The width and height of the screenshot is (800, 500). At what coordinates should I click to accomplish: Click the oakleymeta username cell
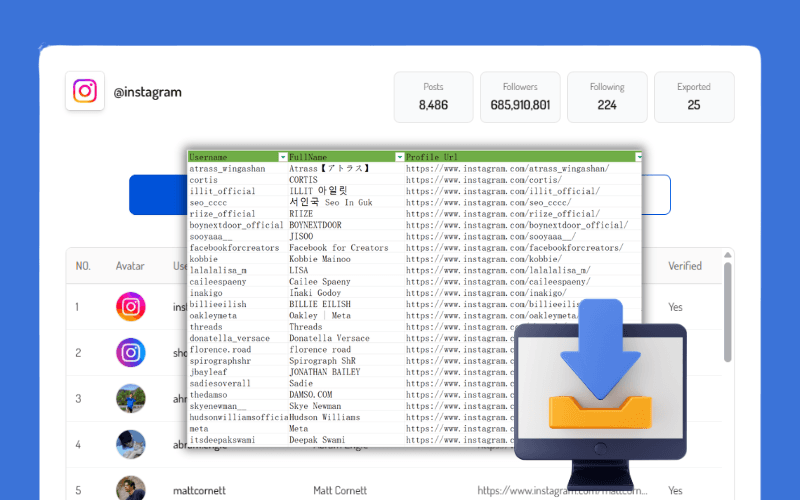coord(213,315)
